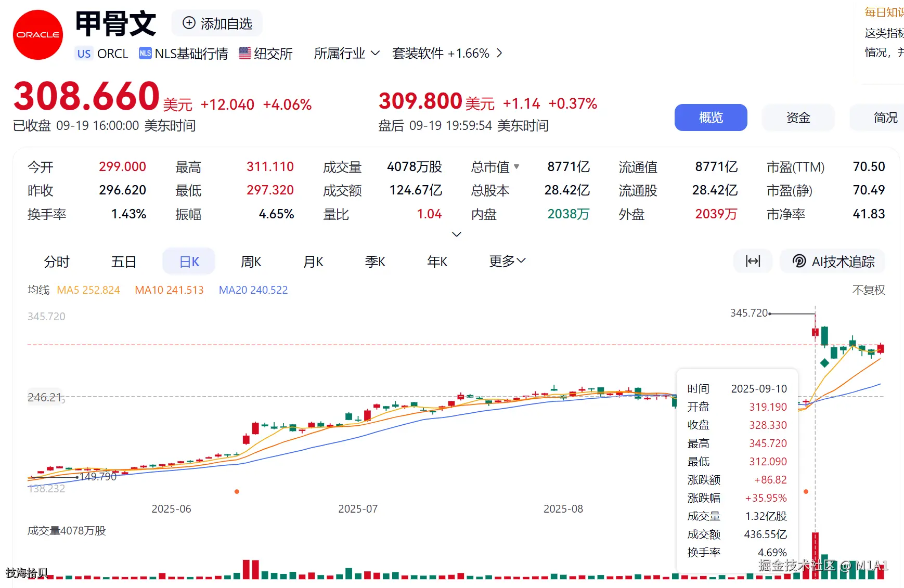
Task: Click the 308.660 closing price
Action: tap(86, 96)
